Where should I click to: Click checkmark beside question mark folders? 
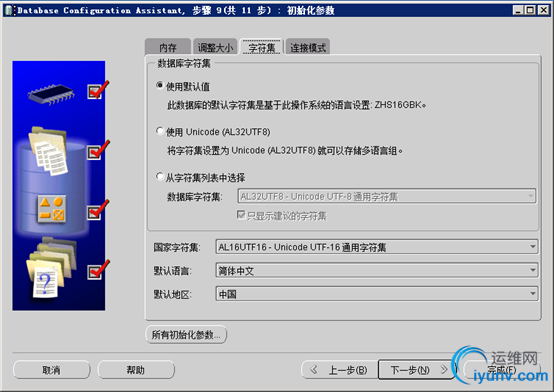(x=98, y=270)
